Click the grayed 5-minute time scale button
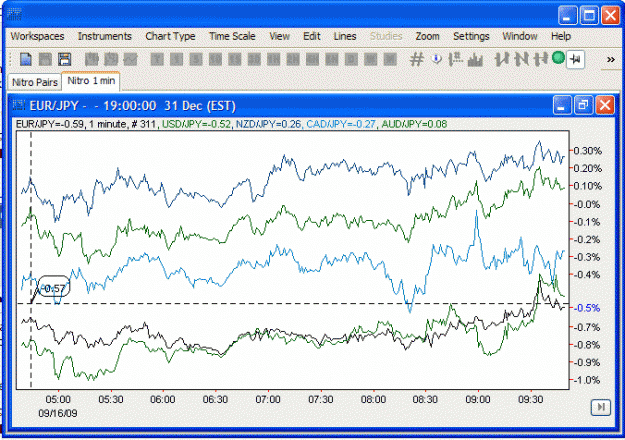Image resolution: width=625 pixels, height=440 pixels. click(196, 59)
